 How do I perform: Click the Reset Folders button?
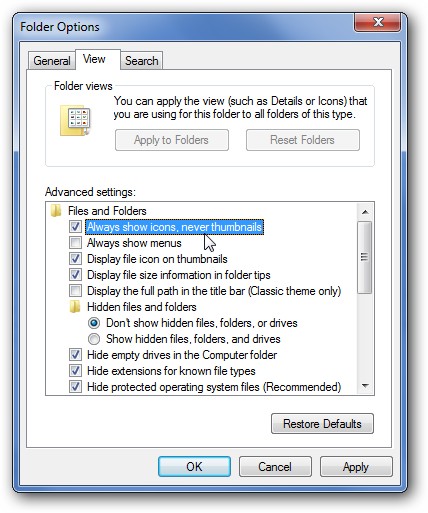[x=303, y=140]
